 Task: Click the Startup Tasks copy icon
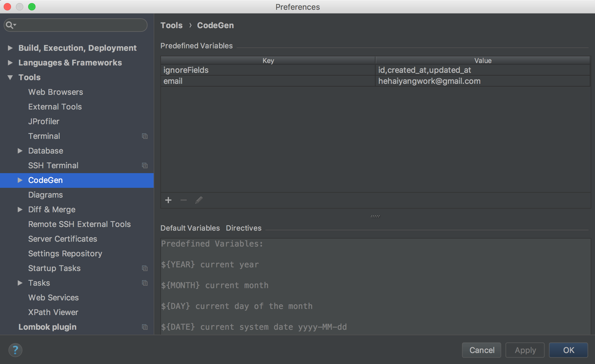144,268
